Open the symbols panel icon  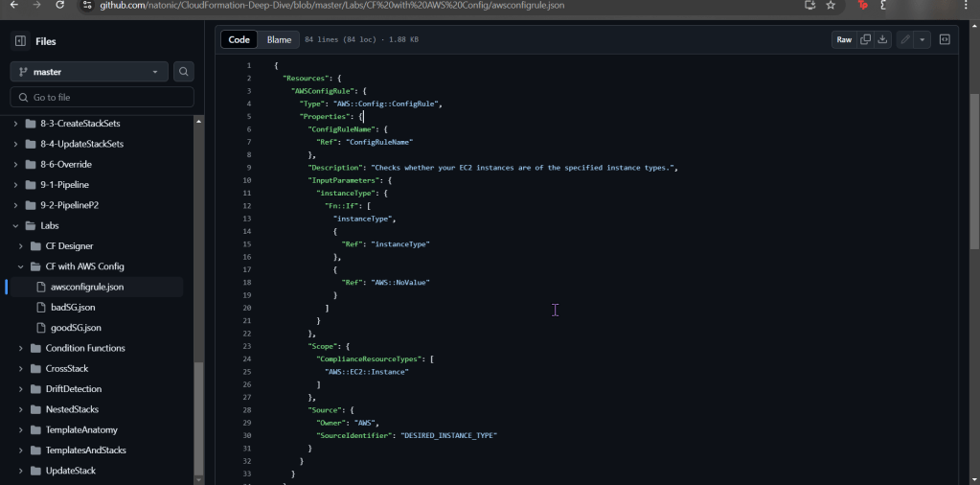tap(945, 40)
